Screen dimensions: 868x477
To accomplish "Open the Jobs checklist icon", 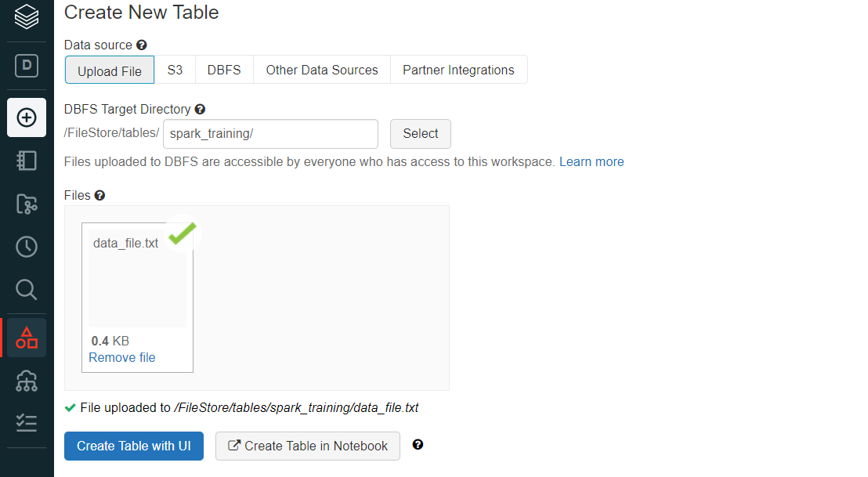I will click(26, 423).
